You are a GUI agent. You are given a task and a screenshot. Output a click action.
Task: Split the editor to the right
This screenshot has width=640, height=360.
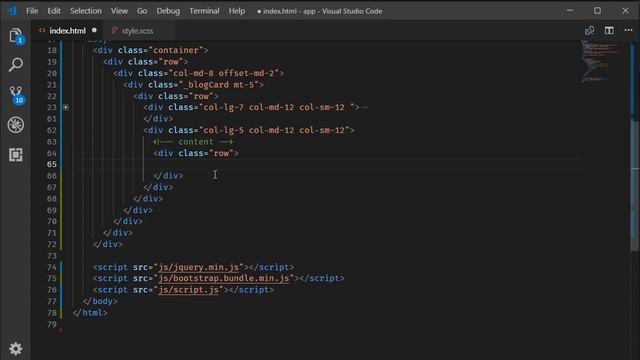(609, 31)
